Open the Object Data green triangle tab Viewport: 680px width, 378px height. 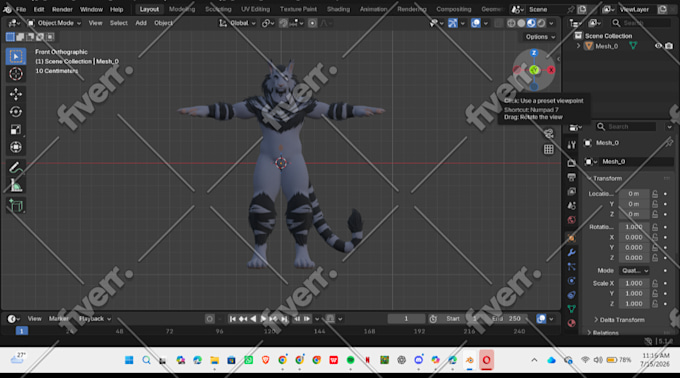pos(572,309)
